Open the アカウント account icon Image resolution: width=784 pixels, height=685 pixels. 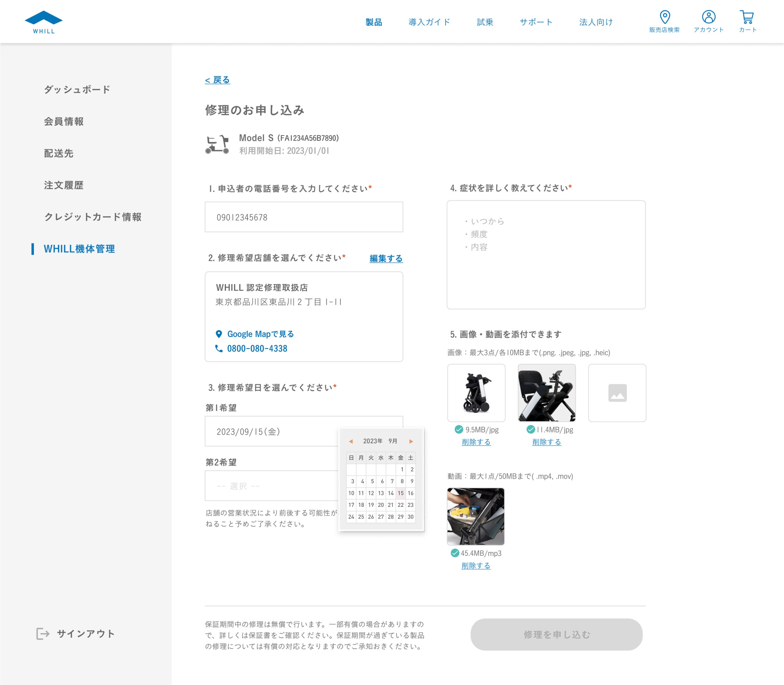point(708,17)
